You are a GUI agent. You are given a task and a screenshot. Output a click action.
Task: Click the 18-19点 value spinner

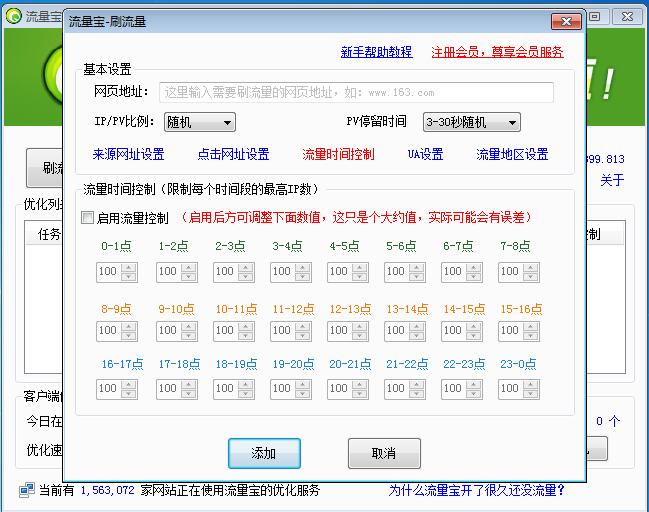click(x=234, y=389)
